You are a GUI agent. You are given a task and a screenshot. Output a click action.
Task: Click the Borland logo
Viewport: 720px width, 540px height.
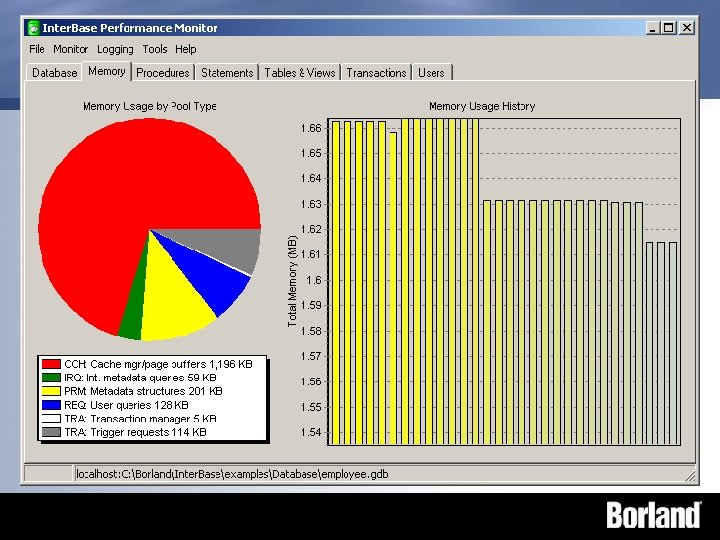[x=654, y=515]
